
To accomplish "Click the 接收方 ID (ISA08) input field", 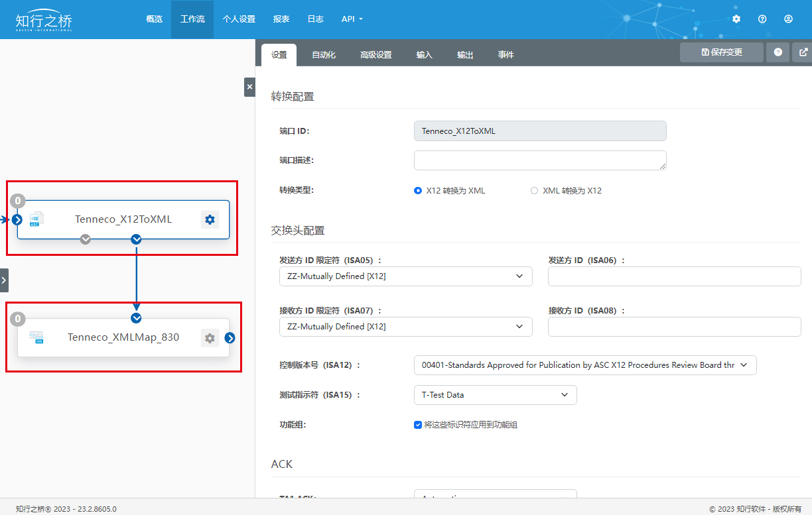I will click(x=674, y=327).
